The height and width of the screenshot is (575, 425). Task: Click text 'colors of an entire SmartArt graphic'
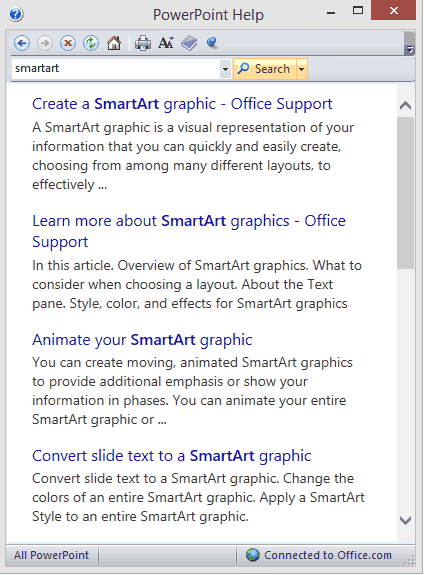143,498
